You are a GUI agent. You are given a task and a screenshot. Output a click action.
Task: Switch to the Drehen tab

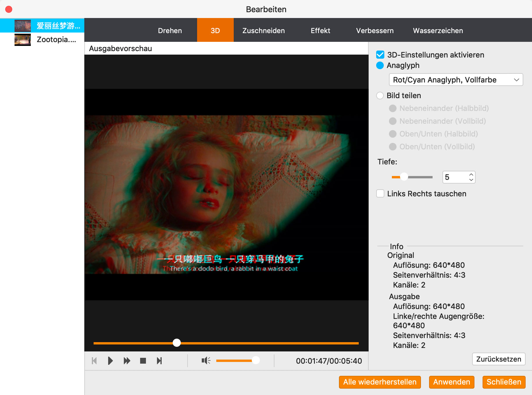pos(170,30)
